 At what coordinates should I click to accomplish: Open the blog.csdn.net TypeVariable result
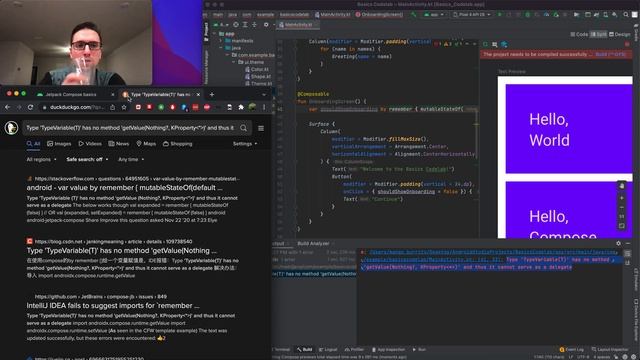point(122,251)
